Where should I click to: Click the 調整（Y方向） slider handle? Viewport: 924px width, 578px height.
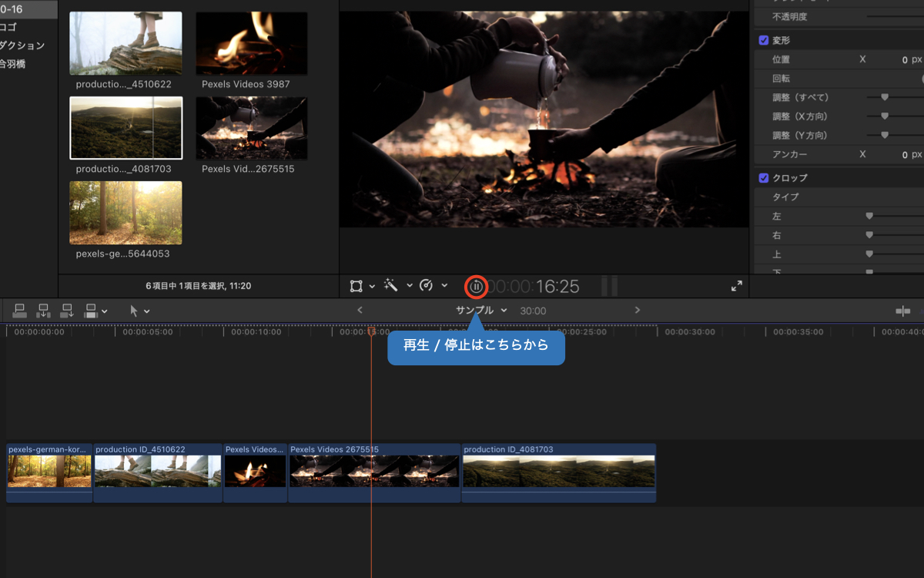pyautogui.click(x=885, y=136)
